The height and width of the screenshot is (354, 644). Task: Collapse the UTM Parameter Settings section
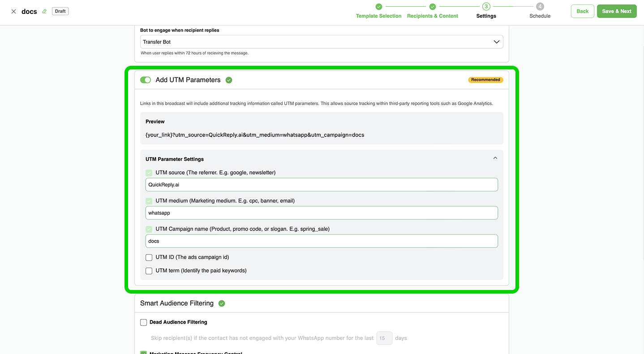[x=495, y=158]
